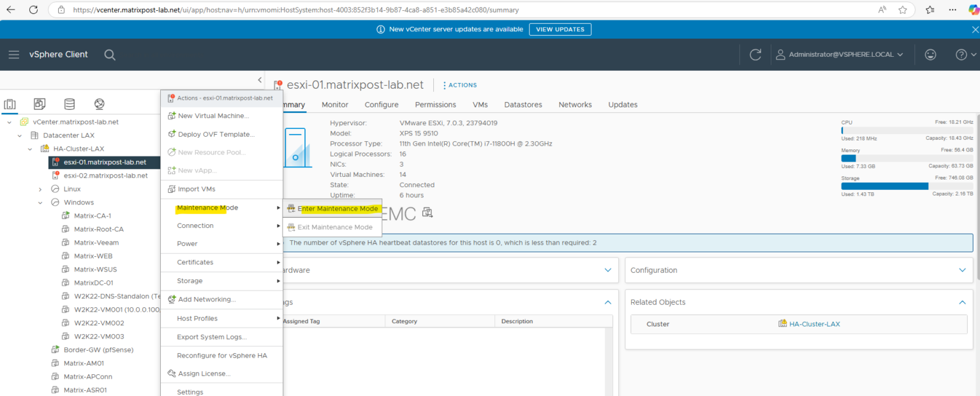
Task: Select the Storage inventory icon
Action: 69,103
